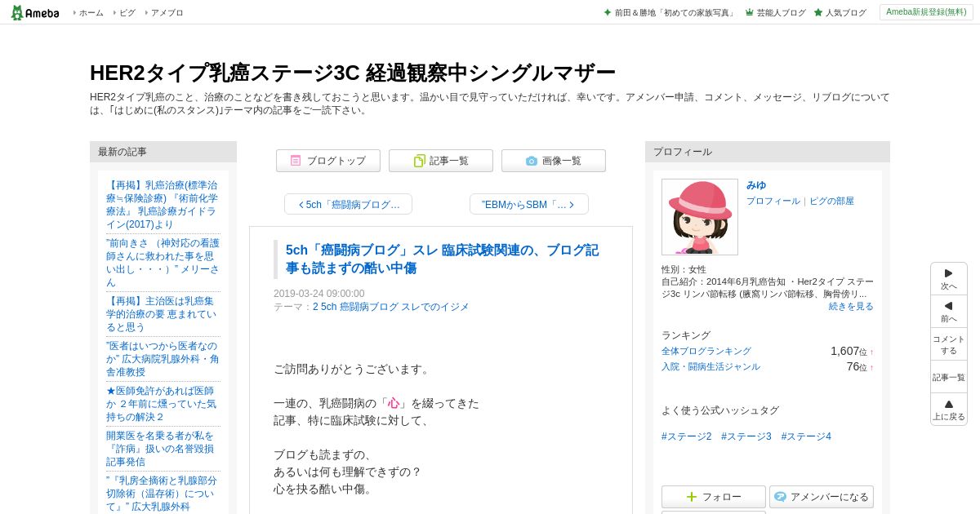The image size is (980, 514).
Task: Click article title 5ch「癌闘病ブログ」スレ 臨床試験関連
Action: pyautogui.click(x=442, y=259)
